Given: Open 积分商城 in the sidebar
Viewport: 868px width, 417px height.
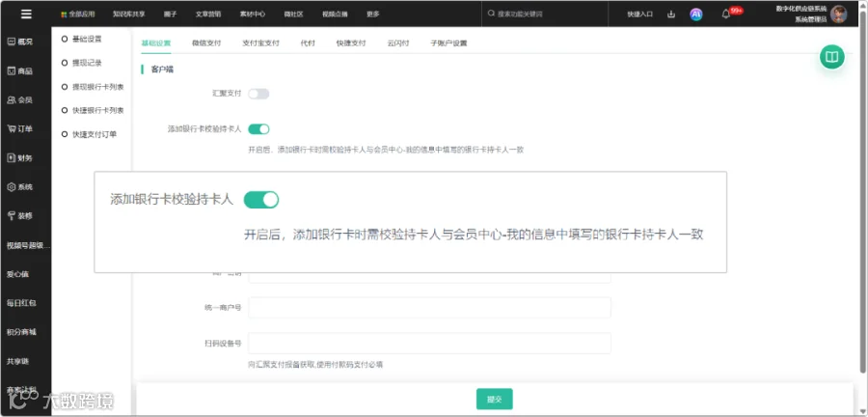Looking at the screenshot, I should pos(21,332).
